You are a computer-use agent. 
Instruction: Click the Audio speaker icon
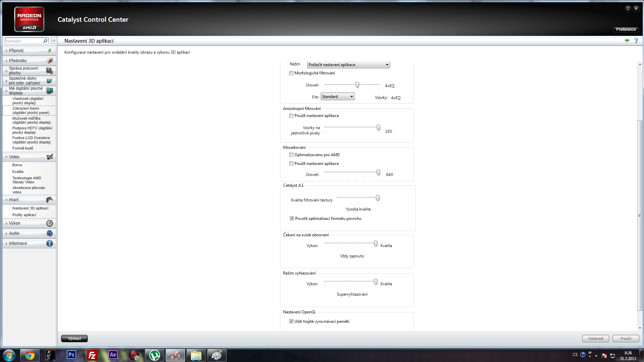pos(50,233)
